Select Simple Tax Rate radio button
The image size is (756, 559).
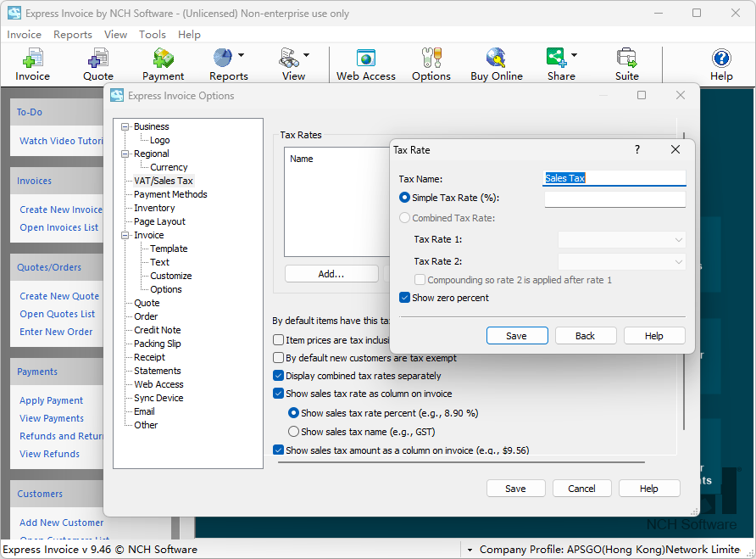pyautogui.click(x=404, y=198)
